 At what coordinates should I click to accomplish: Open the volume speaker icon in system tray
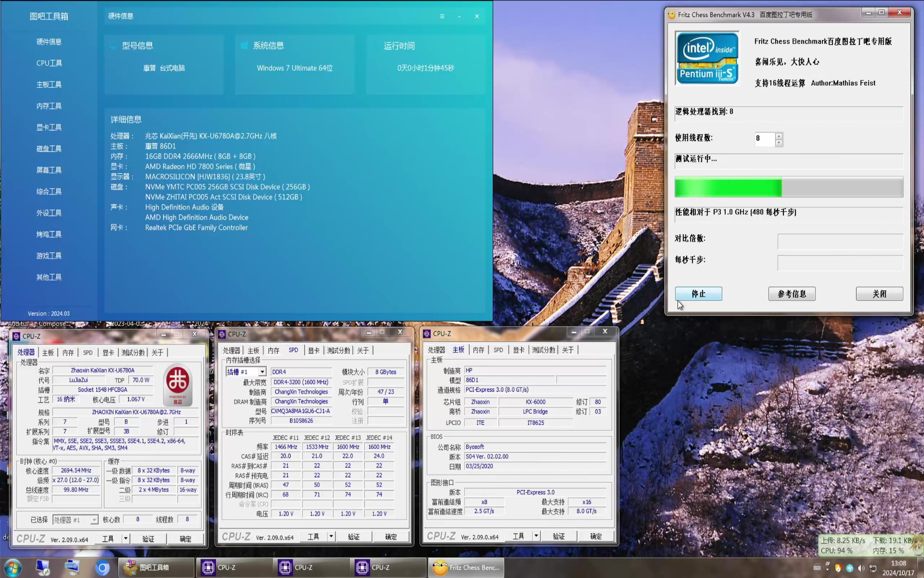[x=861, y=568]
